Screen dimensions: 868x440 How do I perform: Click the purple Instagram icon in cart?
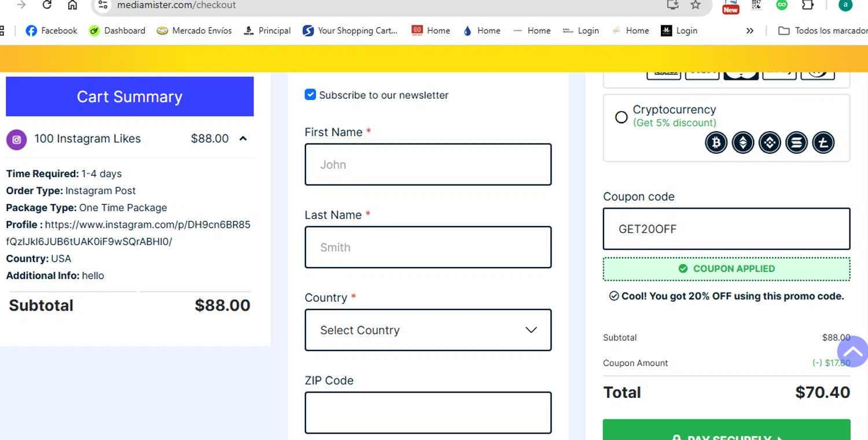pos(17,139)
